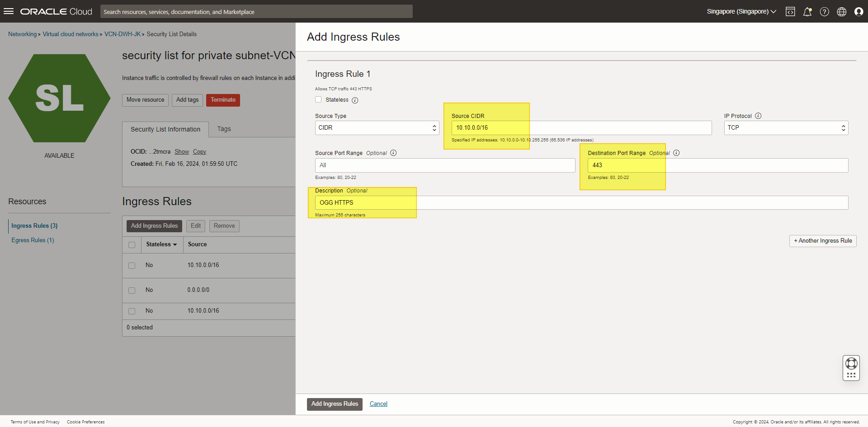Select all ingress rules via header checkbox

[132, 245]
